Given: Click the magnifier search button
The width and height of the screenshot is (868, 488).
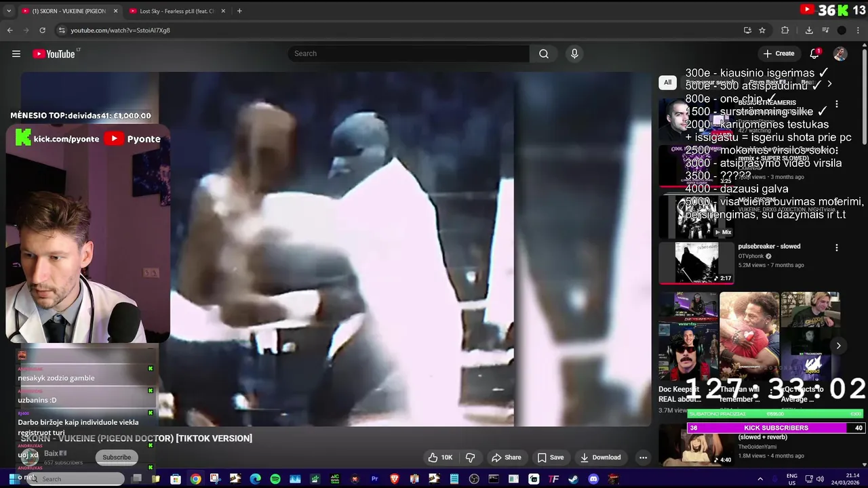Looking at the screenshot, I should pos(544,54).
